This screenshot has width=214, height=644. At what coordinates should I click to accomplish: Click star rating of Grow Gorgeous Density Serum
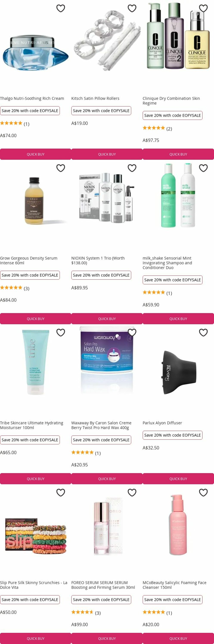(11, 287)
